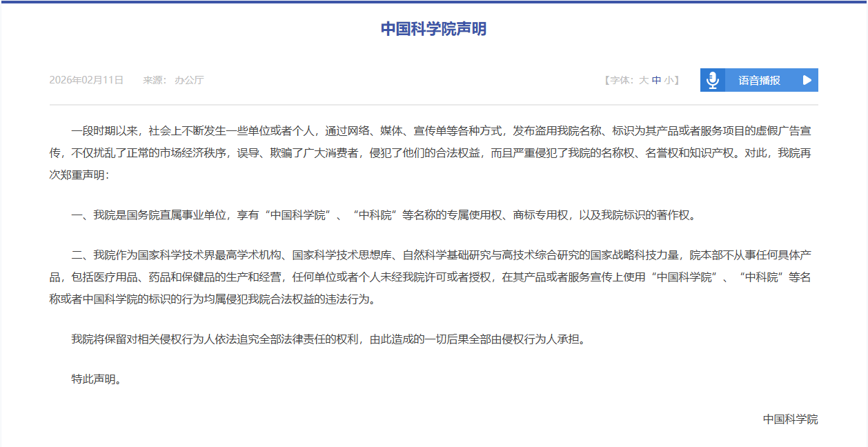The width and height of the screenshot is (868, 447).
Task: Set font size to 大 (large)
Action: click(x=643, y=80)
